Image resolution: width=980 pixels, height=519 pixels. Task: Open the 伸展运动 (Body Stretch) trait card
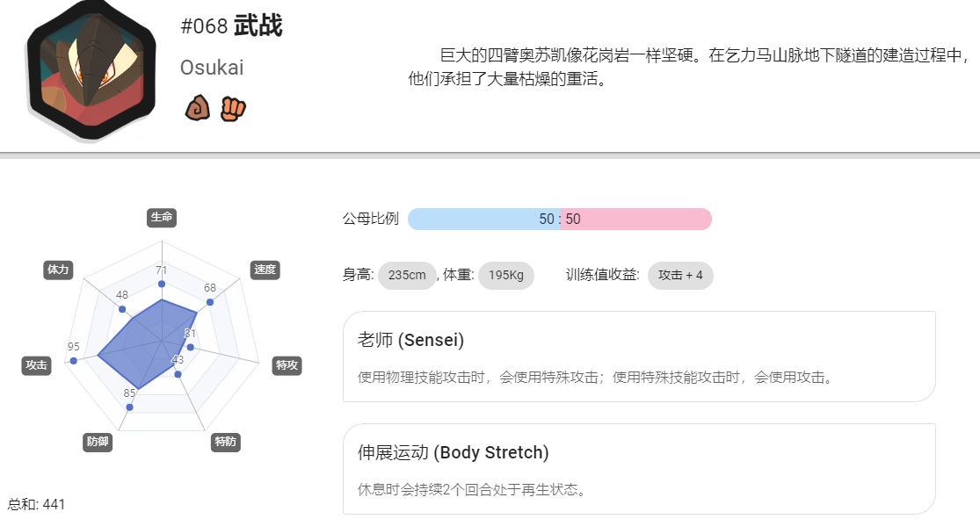point(639,469)
